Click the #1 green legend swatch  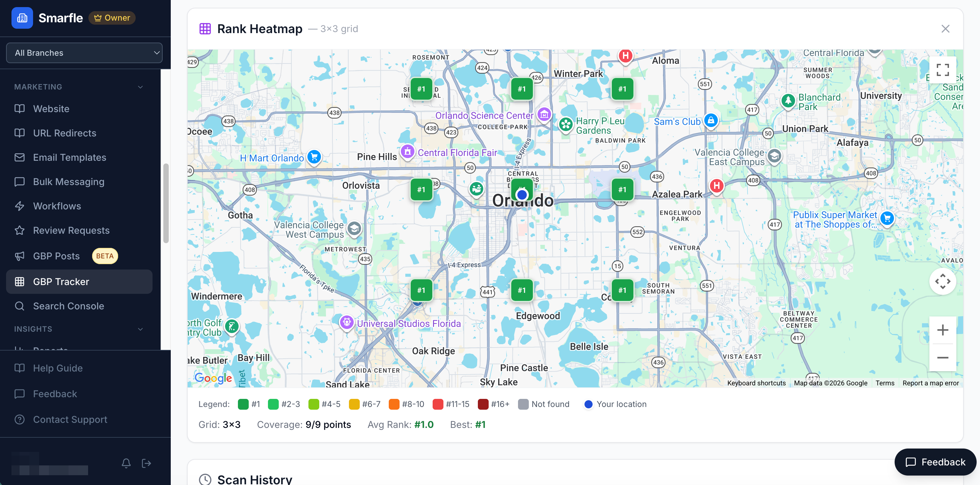tap(243, 404)
